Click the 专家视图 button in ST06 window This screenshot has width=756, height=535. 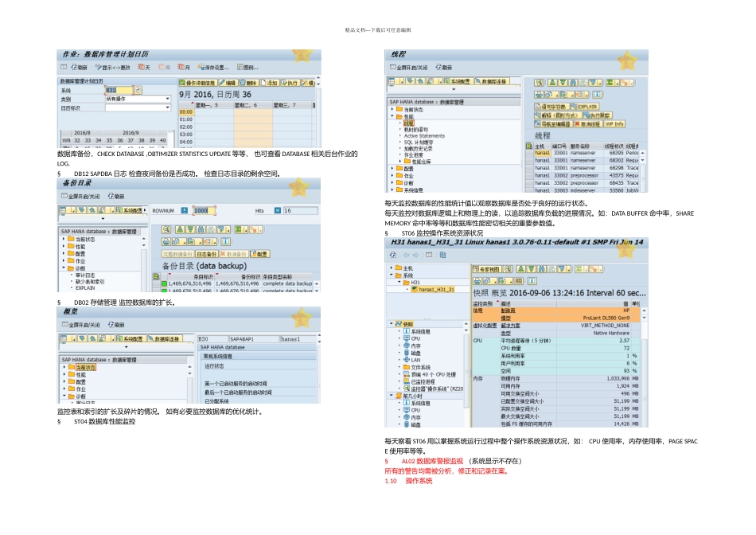click(x=486, y=269)
